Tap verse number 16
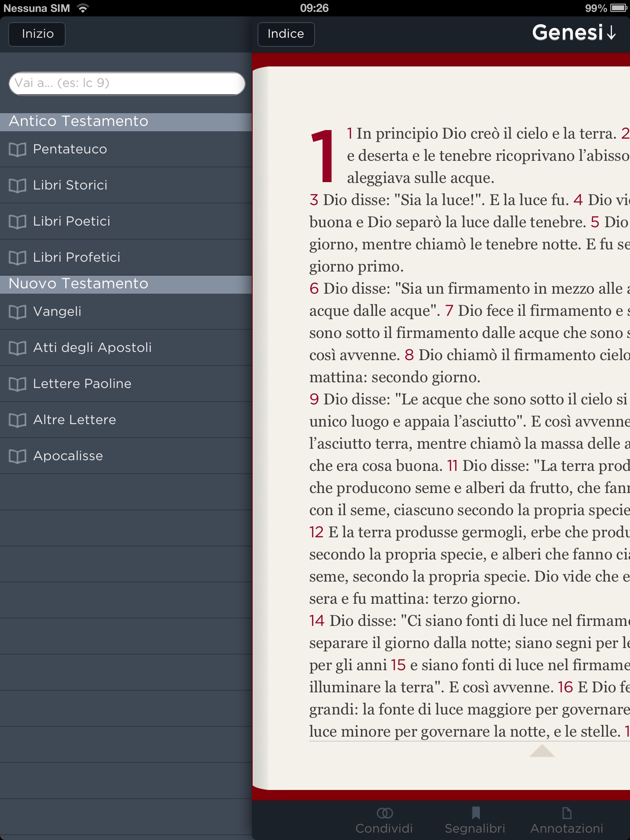Screen dimensions: 630x840 click(x=565, y=687)
